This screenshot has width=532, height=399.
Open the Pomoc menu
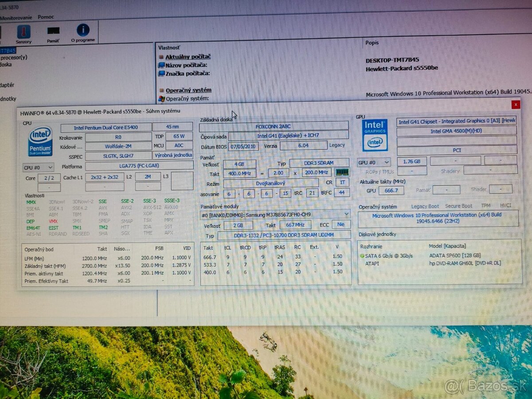click(46, 16)
